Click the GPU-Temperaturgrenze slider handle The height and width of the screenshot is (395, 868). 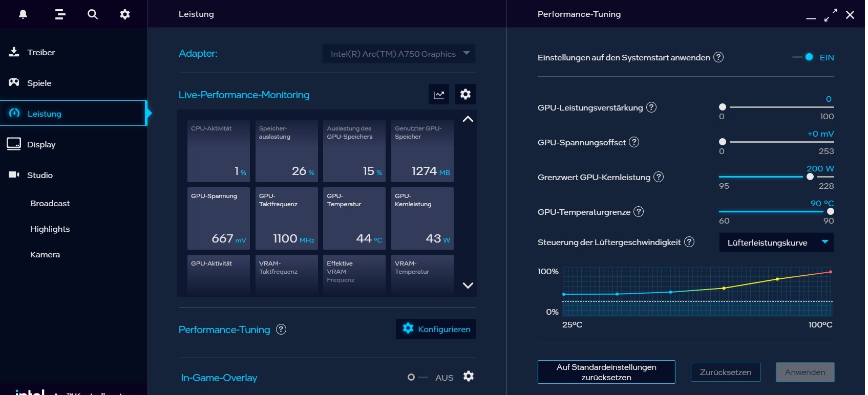pos(831,211)
